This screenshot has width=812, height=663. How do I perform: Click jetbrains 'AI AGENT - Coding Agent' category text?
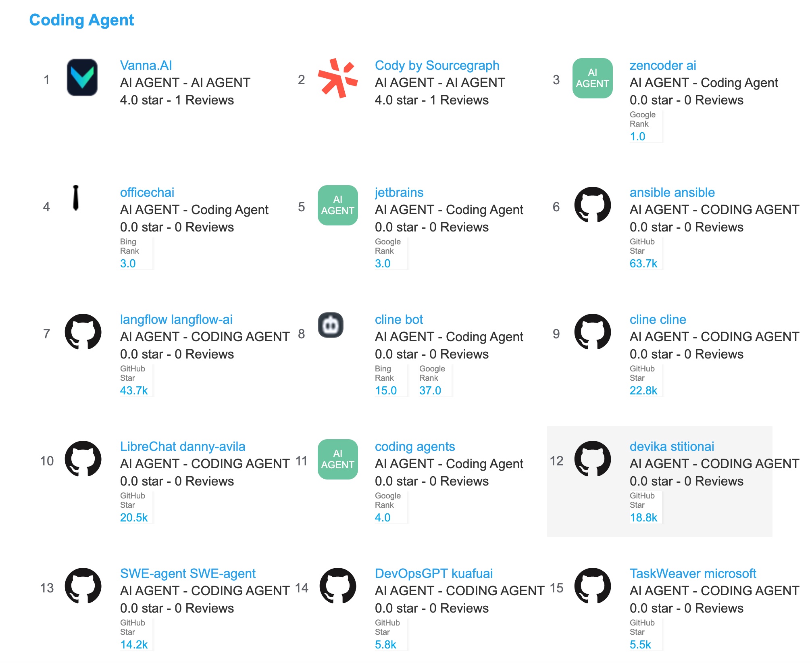tap(449, 210)
